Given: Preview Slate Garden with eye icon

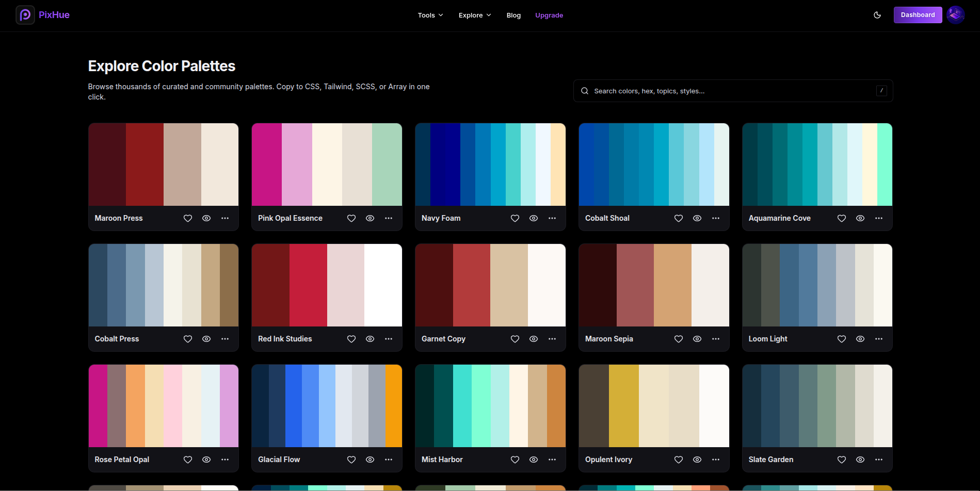Looking at the screenshot, I should tap(860, 460).
